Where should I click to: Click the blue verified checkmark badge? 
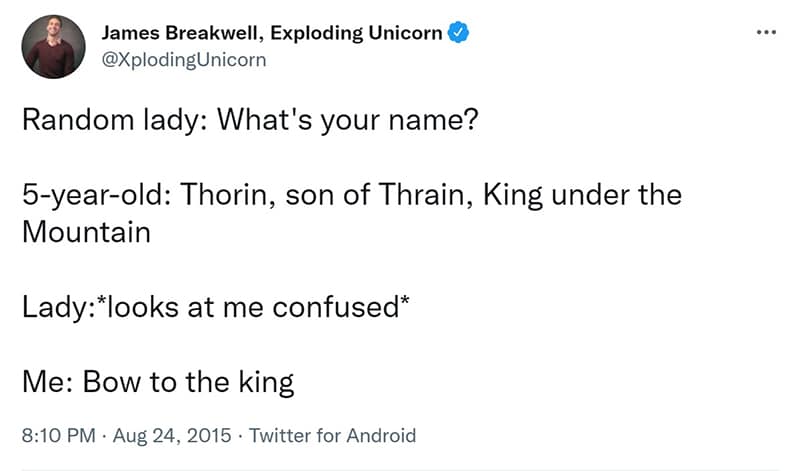(458, 33)
